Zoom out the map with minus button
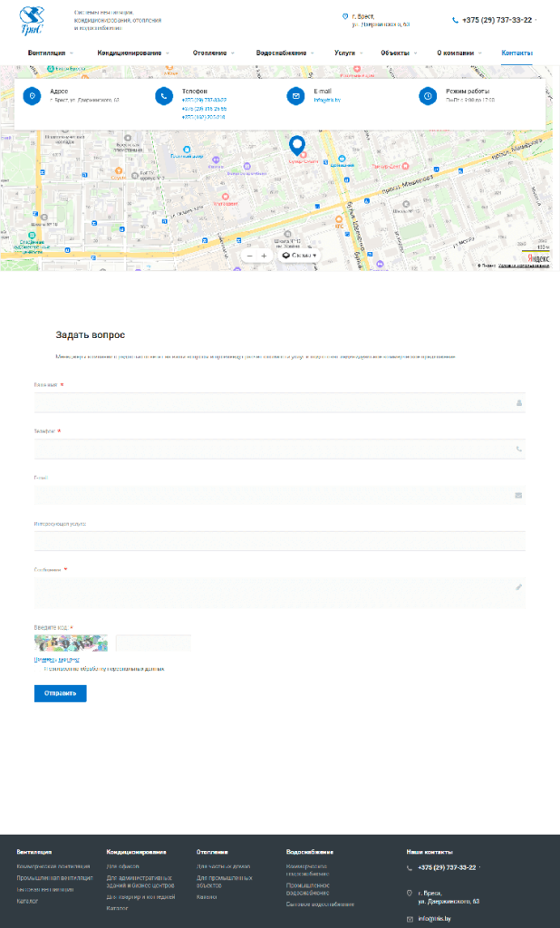560x928 pixels. click(x=249, y=256)
